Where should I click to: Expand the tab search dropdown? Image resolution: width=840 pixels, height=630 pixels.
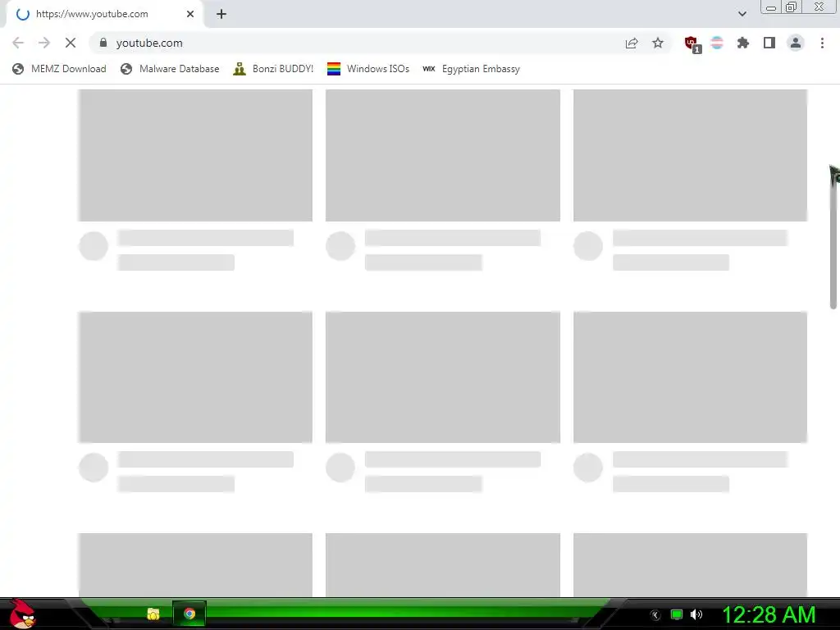pyautogui.click(x=742, y=14)
